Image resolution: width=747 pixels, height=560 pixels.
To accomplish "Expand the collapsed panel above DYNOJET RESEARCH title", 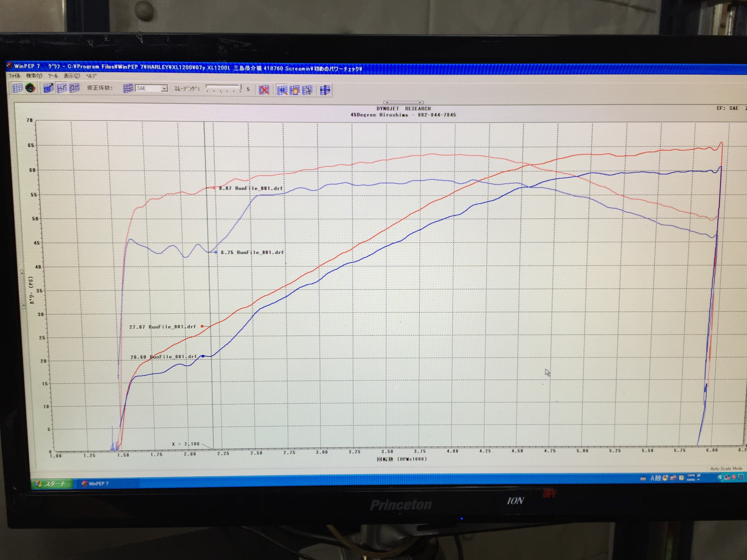I will point(403,102).
